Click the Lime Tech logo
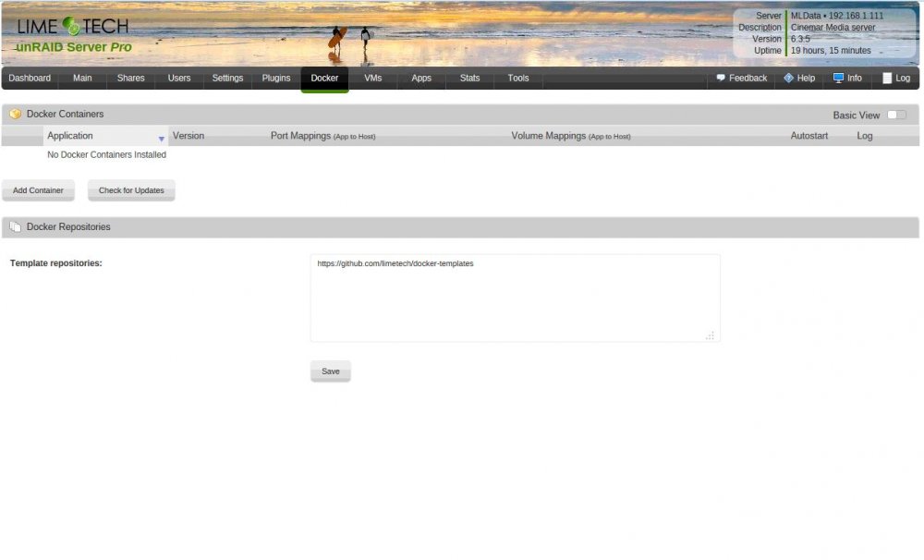Image resolution: width=924 pixels, height=560 pixels. click(x=73, y=26)
